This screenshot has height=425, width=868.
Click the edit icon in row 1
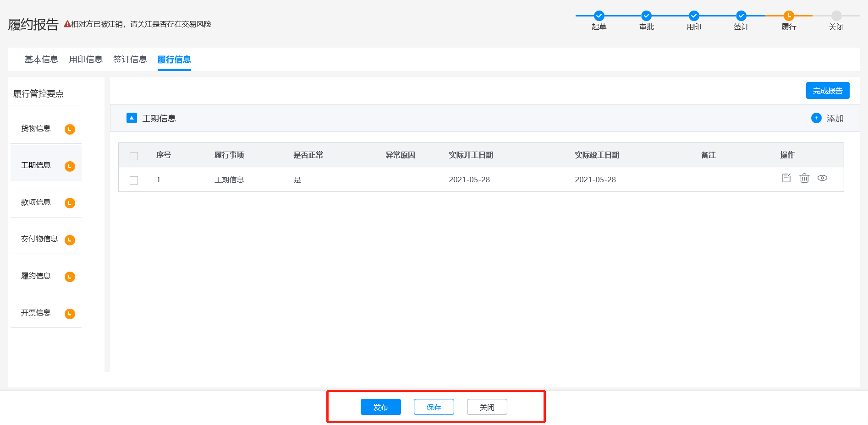click(x=786, y=178)
